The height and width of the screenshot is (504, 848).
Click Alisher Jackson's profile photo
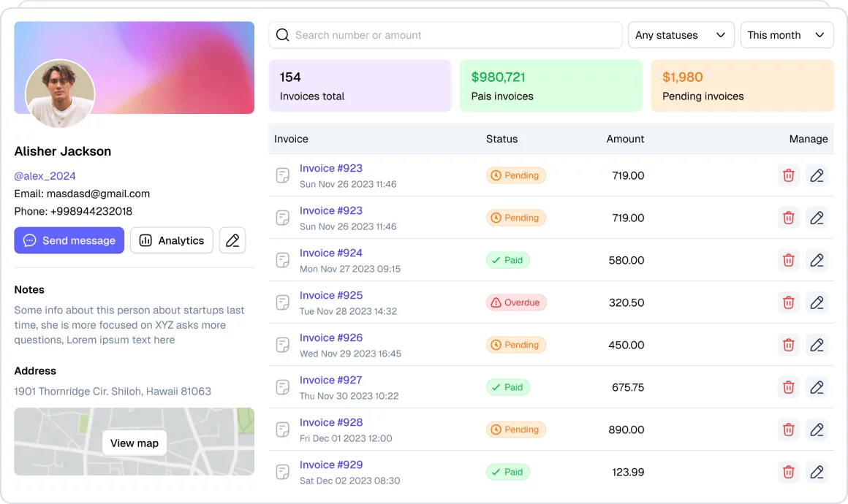60,93
